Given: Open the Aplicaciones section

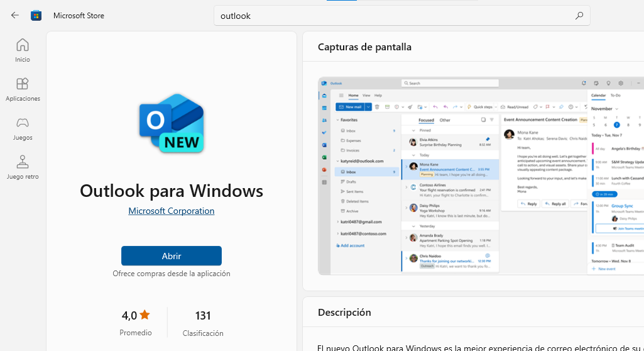Looking at the screenshot, I should [23, 89].
